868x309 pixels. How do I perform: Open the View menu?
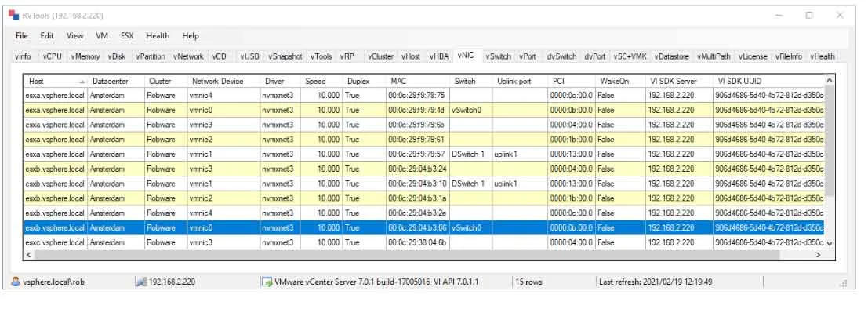point(74,35)
